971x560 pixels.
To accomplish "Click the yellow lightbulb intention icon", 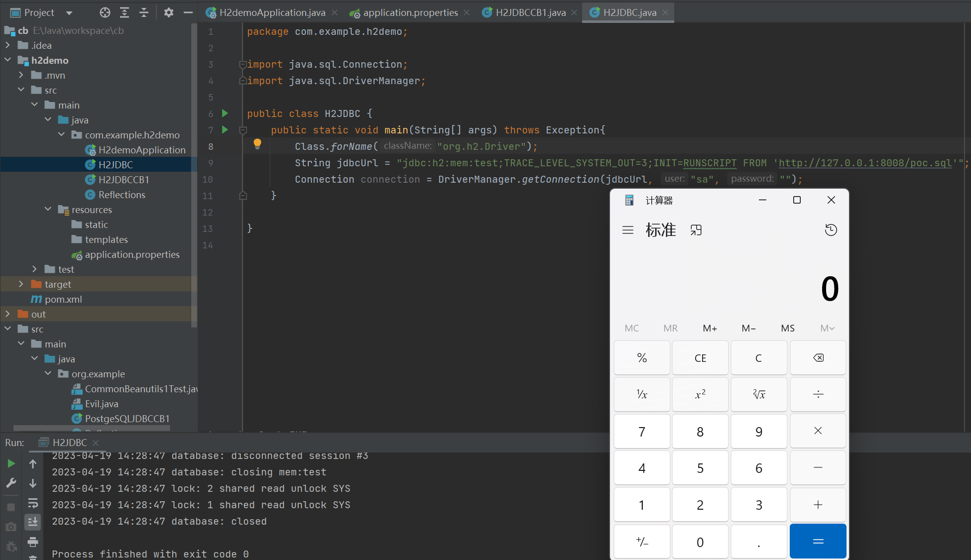I will click(x=257, y=144).
